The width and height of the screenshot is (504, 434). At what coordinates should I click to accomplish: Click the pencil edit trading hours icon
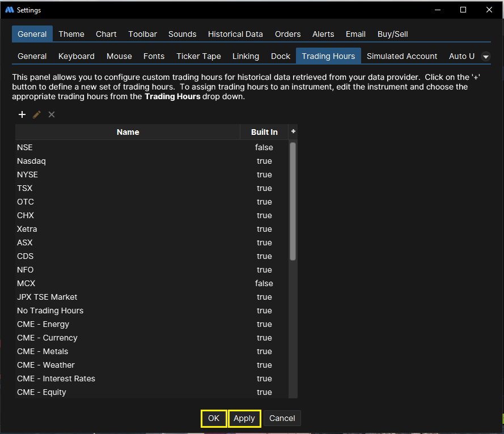[x=37, y=114]
